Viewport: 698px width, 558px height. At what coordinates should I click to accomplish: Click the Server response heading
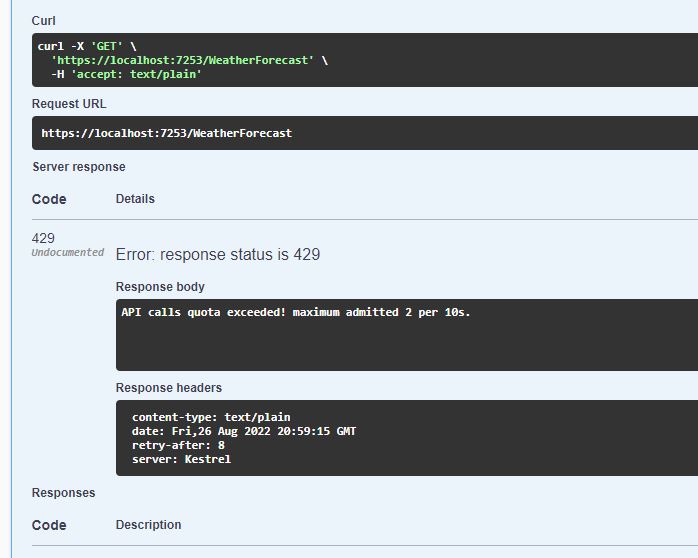point(79,167)
